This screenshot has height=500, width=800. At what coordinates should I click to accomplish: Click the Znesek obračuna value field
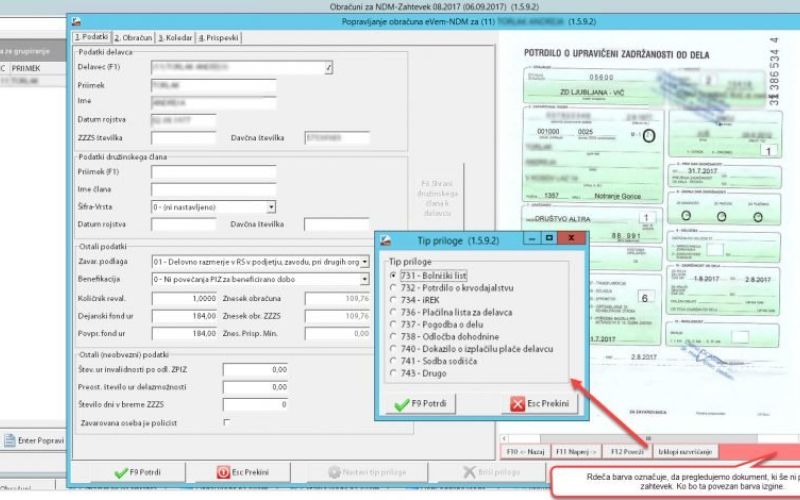click(x=337, y=298)
